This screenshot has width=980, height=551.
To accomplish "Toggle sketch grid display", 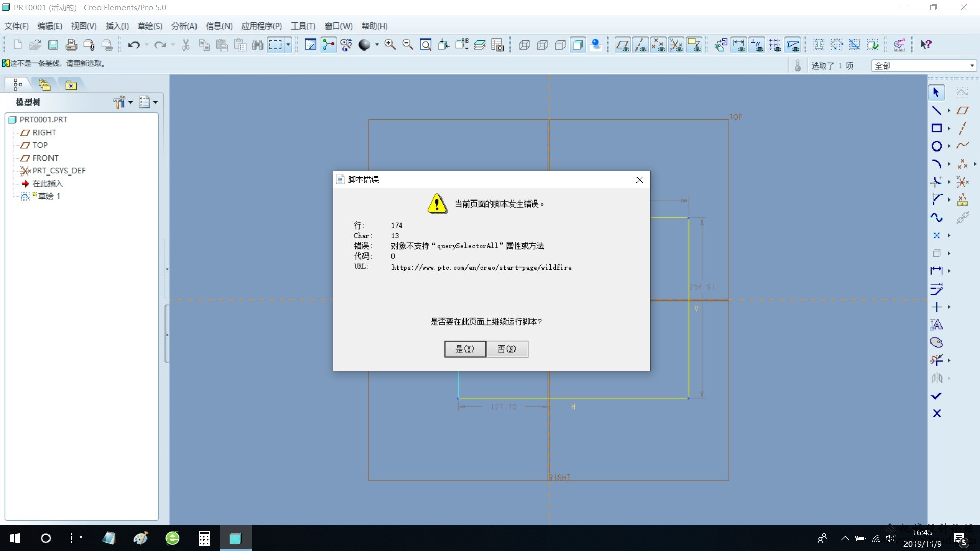I will pos(774,45).
